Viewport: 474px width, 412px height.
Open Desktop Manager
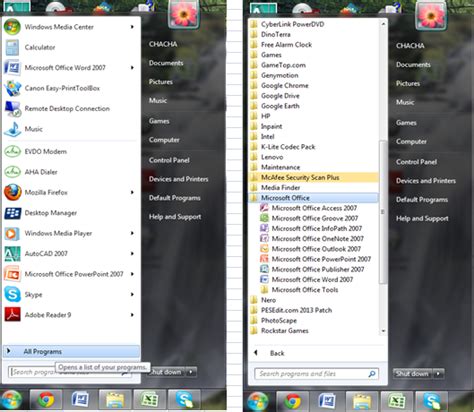pyautogui.click(x=71, y=213)
